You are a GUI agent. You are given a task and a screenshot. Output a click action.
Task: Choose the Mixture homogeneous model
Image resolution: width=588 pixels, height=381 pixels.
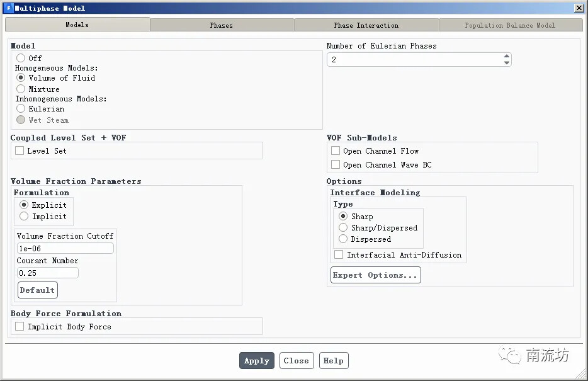21,89
